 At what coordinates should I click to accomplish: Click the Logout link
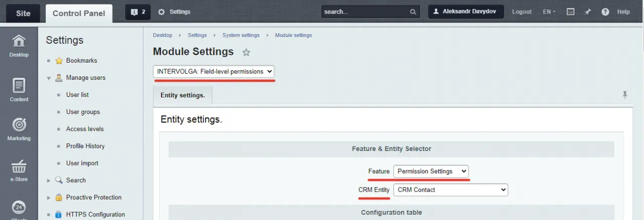(522, 12)
